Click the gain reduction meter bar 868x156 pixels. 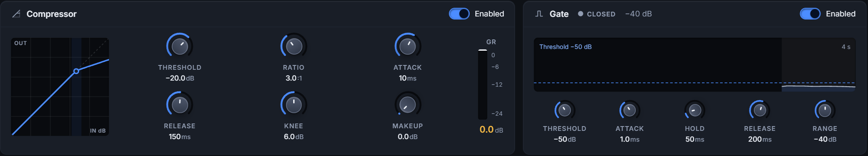(483, 84)
